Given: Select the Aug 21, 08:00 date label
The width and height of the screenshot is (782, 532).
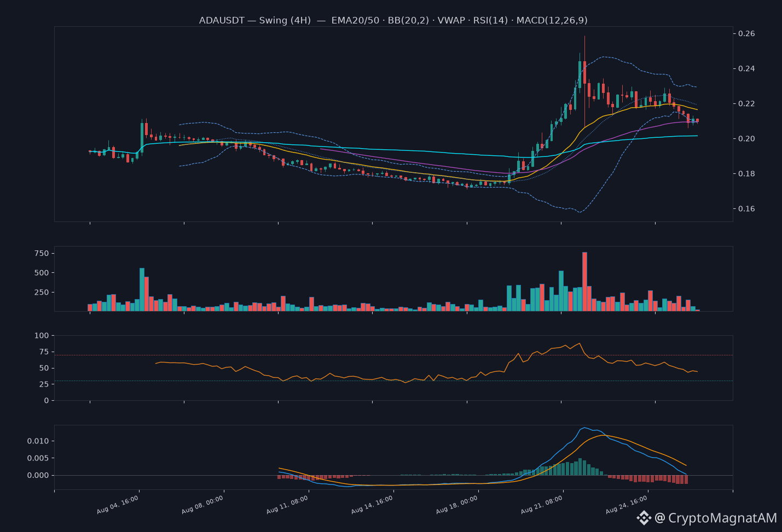Looking at the screenshot, I should coord(542,505).
